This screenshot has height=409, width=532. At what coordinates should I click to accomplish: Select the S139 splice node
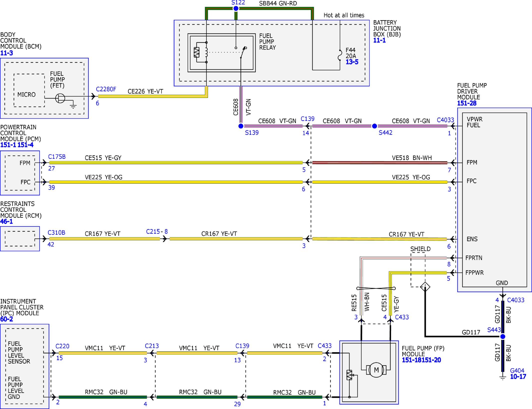241,126
